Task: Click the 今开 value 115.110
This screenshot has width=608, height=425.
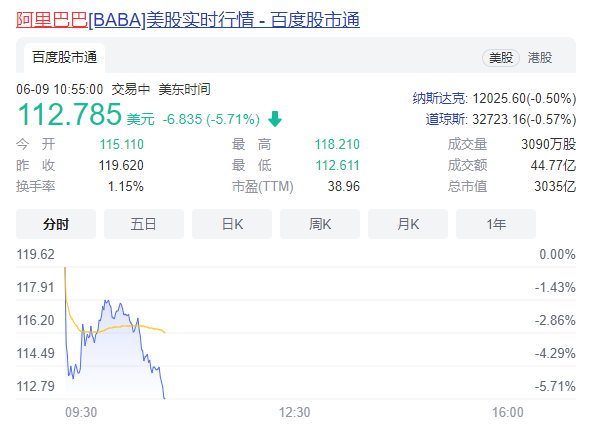Action: point(122,144)
